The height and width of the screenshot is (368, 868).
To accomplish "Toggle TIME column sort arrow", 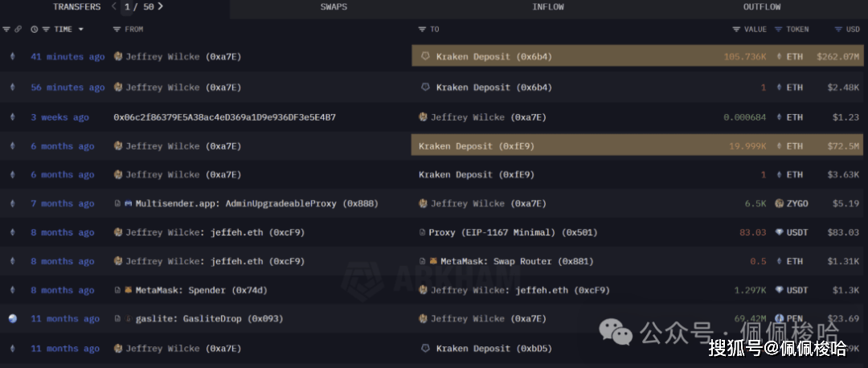I will (80, 30).
